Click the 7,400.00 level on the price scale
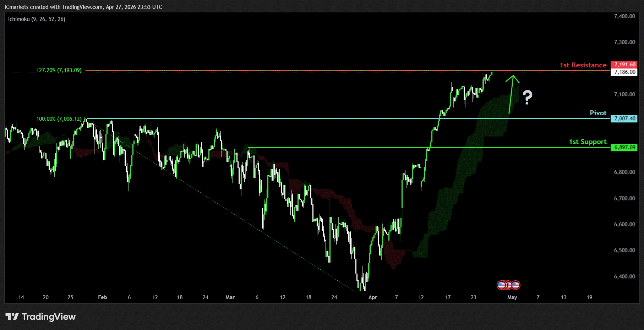 coord(624,16)
